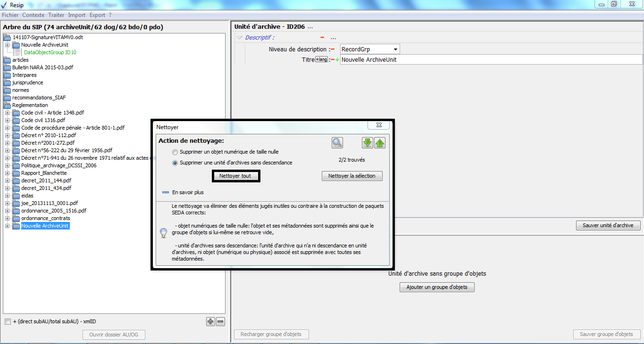Select 'Supprimer un objet numérique de taille nulle'

(x=176, y=152)
